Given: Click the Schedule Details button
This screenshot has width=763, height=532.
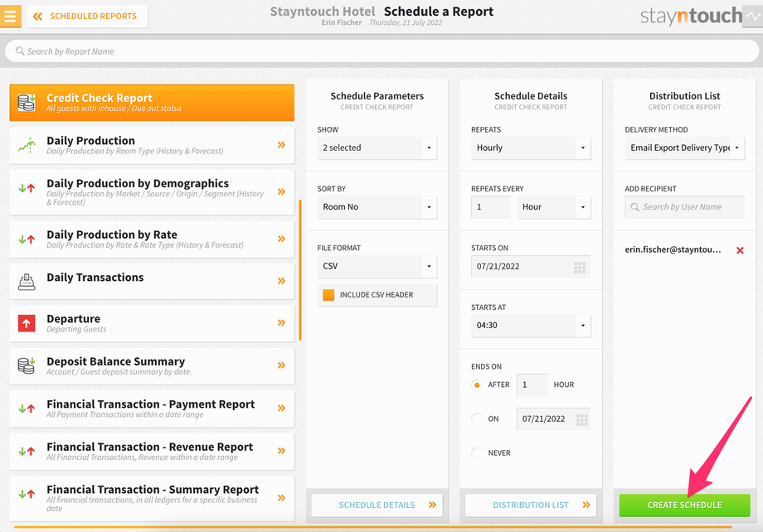Looking at the screenshot, I should click(x=377, y=505).
